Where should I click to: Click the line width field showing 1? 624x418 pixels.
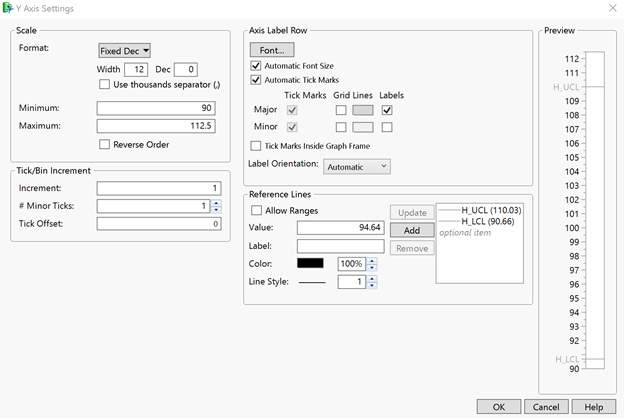[x=352, y=282]
